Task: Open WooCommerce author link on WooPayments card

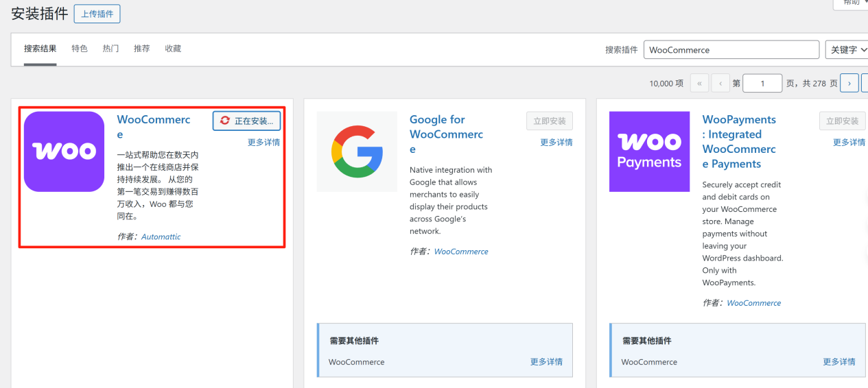Action: [x=754, y=303]
